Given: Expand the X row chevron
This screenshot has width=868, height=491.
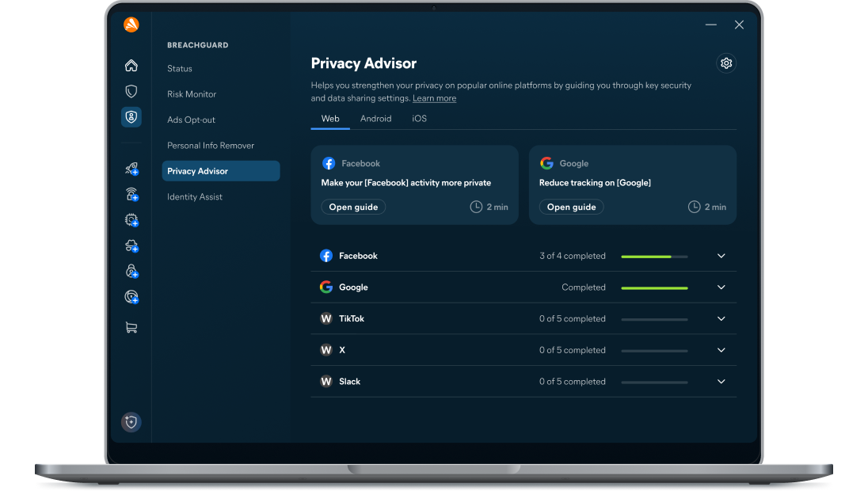Looking at the screenshot, I should click(x=721, y=350).
